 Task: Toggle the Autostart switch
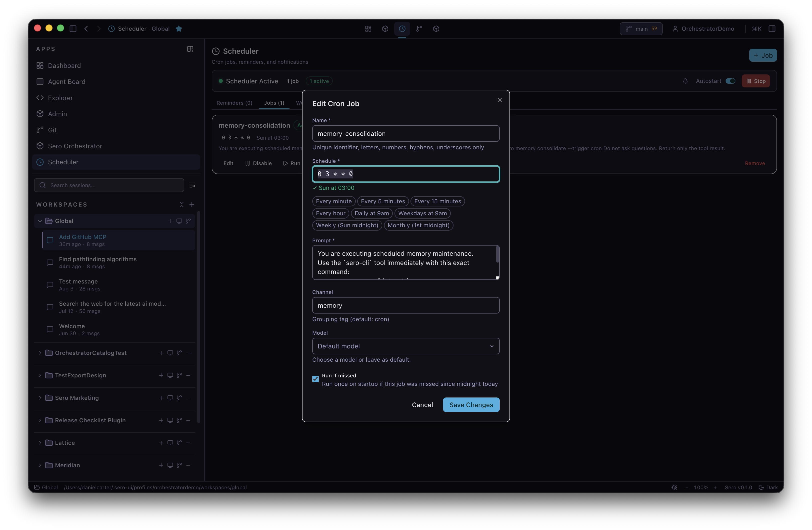(x=730, y=81)
